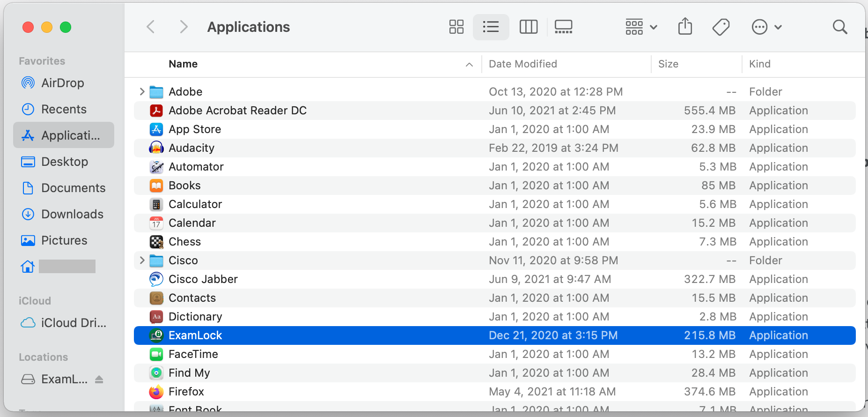Sort by the Kind column header
Viewport: 868px width, 417px height.
[759, 64]
